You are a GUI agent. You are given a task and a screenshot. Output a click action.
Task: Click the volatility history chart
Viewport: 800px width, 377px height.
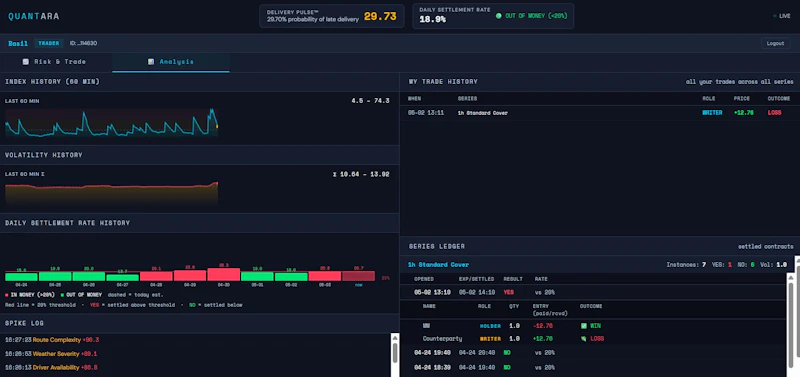tap(111, 193)
